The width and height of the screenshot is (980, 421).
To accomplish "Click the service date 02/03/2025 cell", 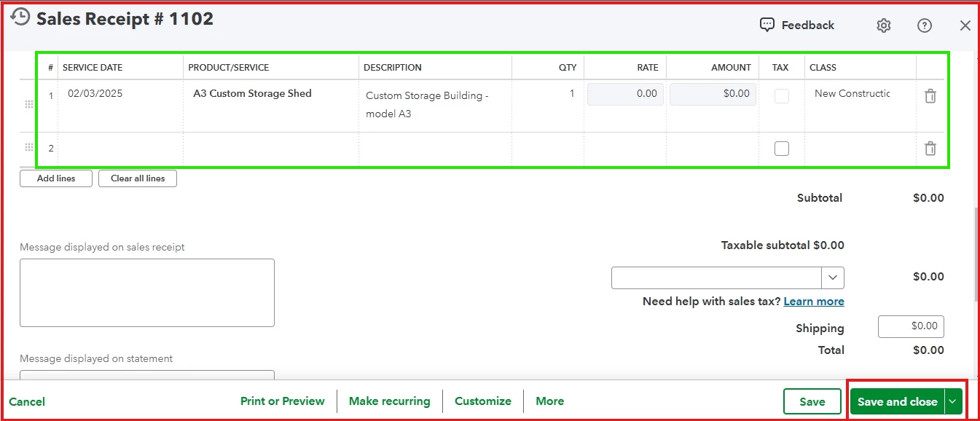I will point(121,106).
